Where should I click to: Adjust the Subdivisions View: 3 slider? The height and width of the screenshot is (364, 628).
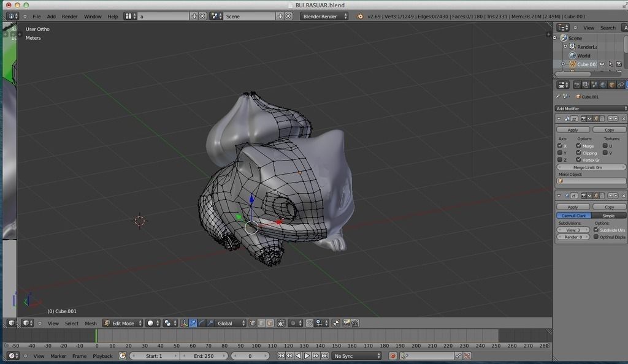point(573,230)
